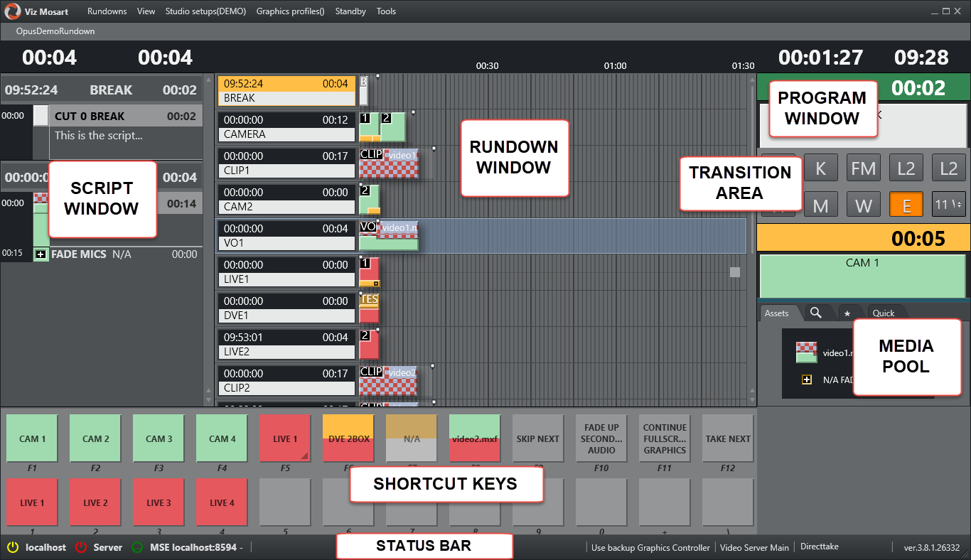This screenshot has height=560, width=971.
Task: Trigger the LIVE 1 F5 shortcut key
Action: [284, 438]
